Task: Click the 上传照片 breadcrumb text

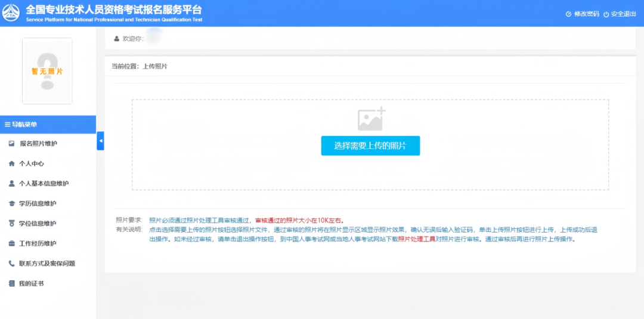Action: (155, 66)
